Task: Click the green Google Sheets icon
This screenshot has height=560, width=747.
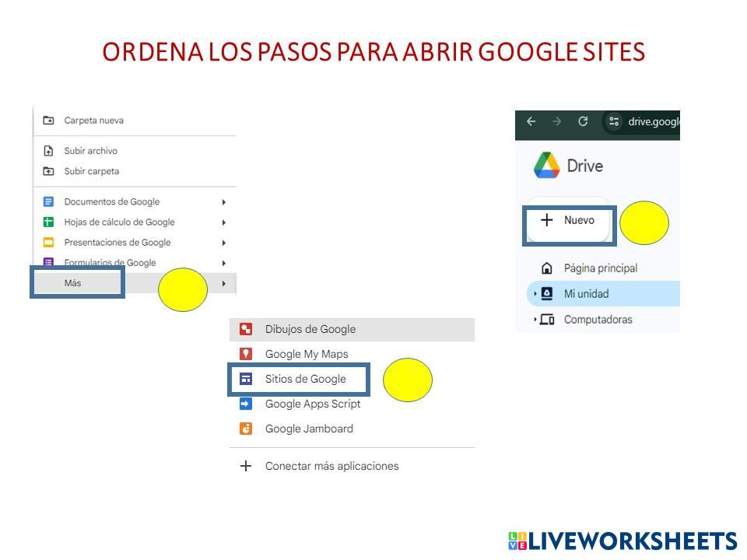Action: pos(48,222)
